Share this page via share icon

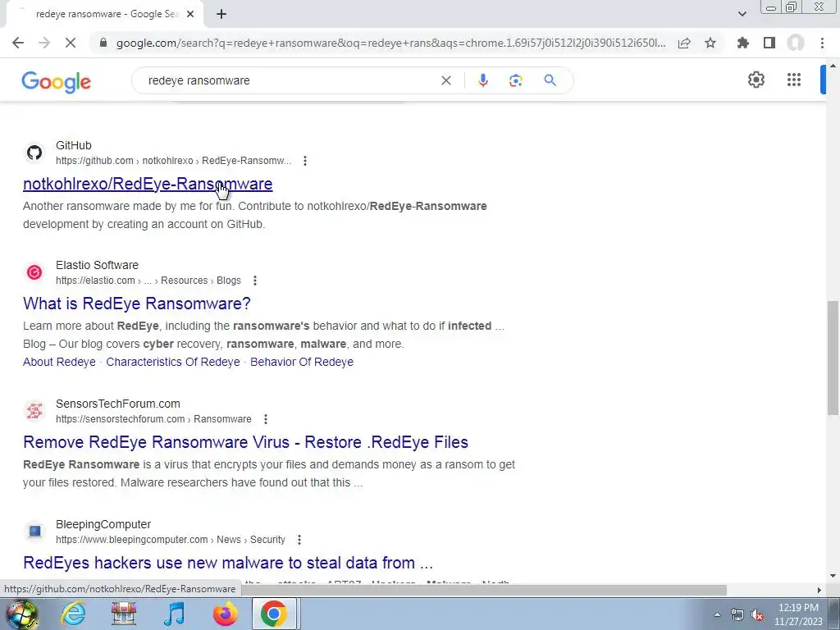click(684, 43)
